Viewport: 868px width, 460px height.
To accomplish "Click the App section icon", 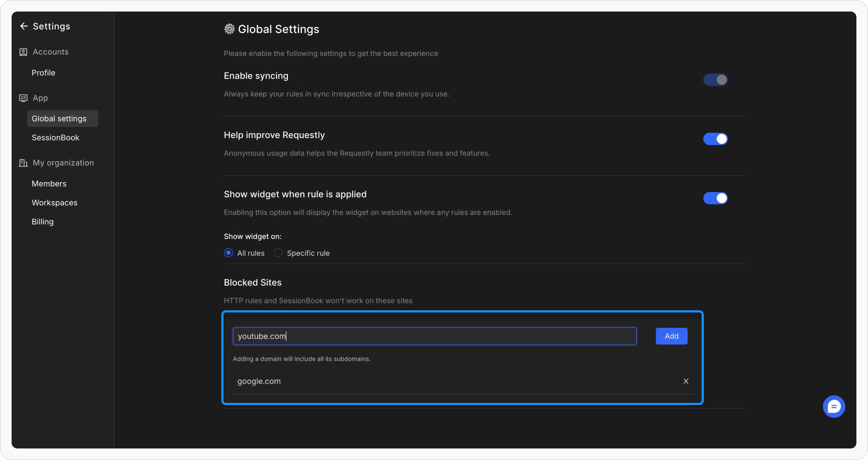I will click(23, 98).
